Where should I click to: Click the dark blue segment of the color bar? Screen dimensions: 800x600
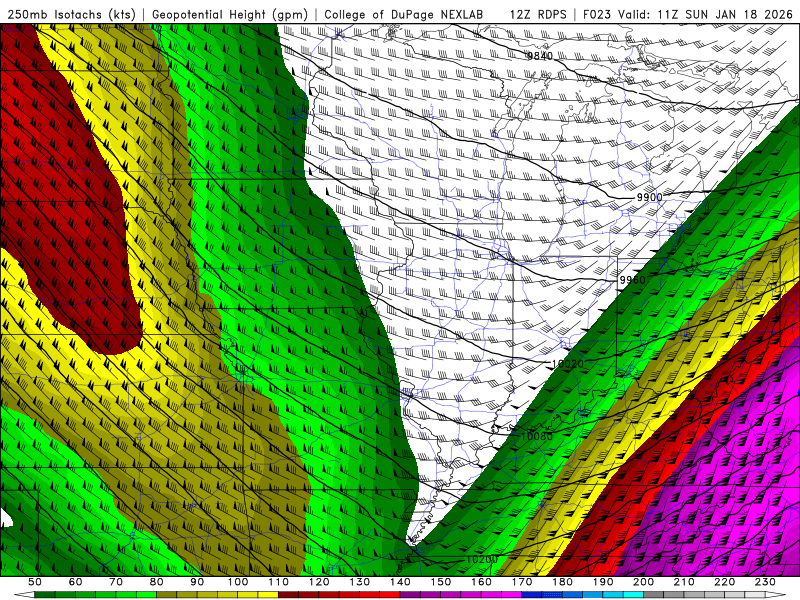pyautogui.click(x=532, y=595)
